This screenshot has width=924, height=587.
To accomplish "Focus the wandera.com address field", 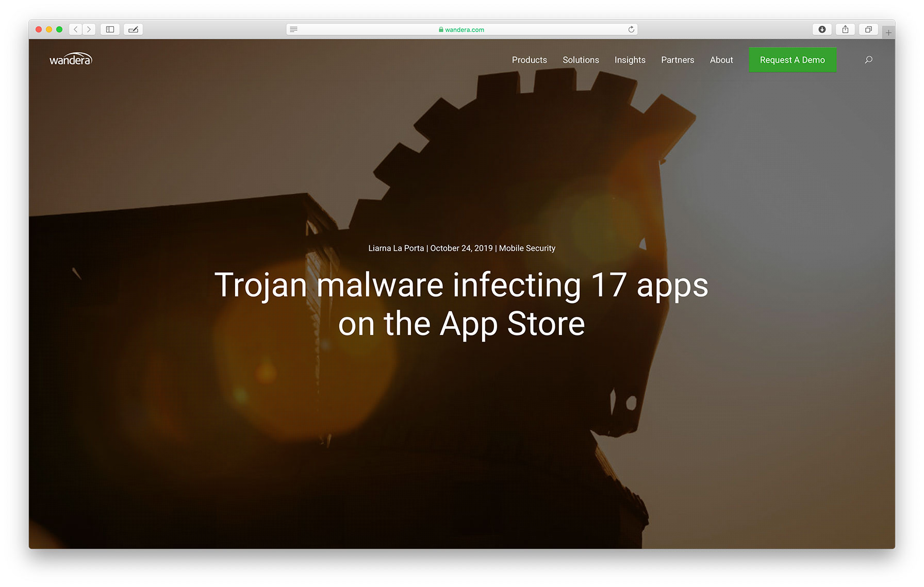I will coord(461,29).
